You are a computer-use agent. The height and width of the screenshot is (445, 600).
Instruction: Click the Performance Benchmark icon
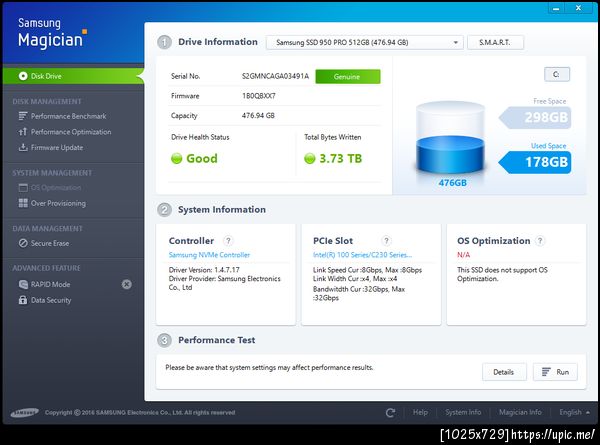point(23,116)
